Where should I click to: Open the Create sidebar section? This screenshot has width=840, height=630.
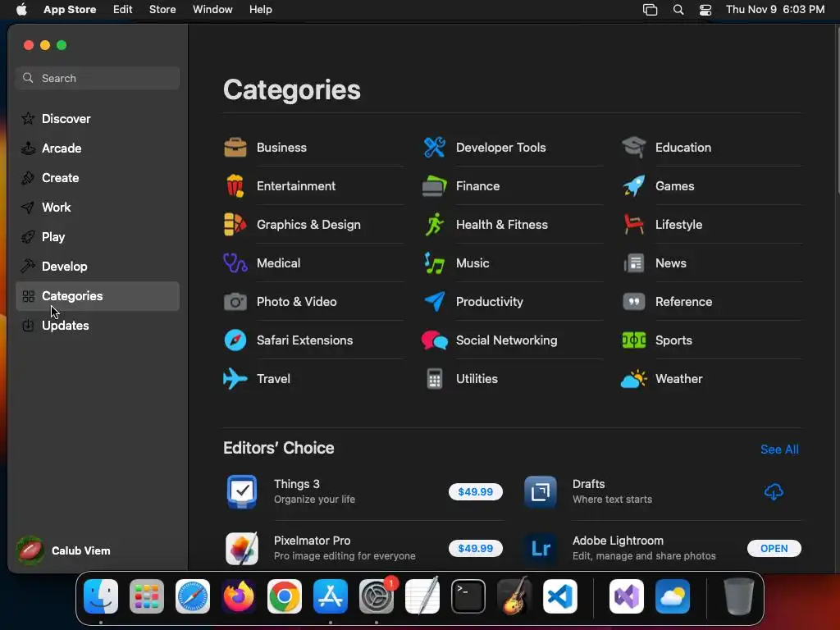(x=98, y=177)
